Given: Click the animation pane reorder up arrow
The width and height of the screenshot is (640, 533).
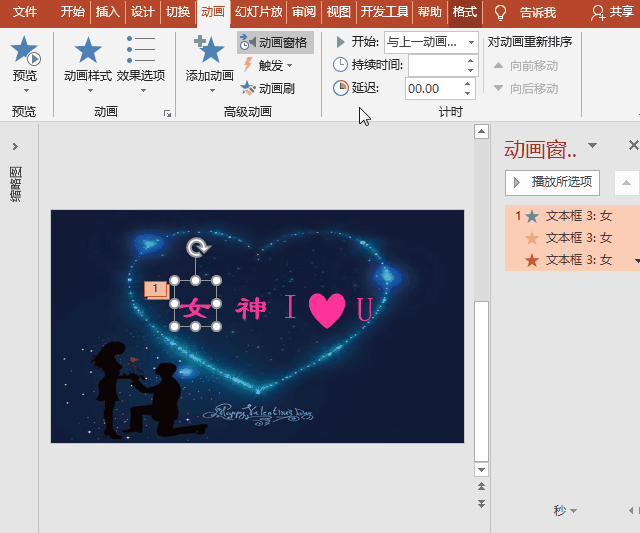Looking at the screenshot, I should pos(627,183).
